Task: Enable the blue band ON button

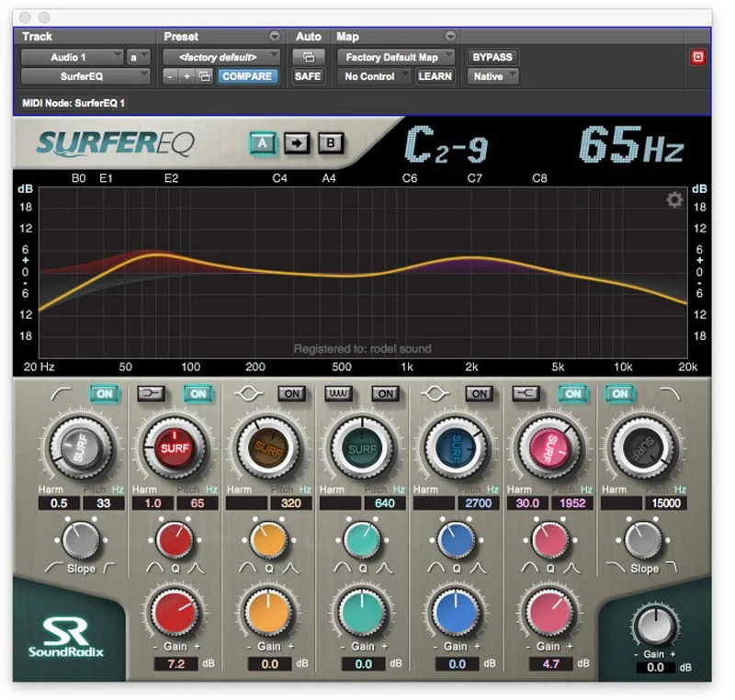Action: point(479,393)
